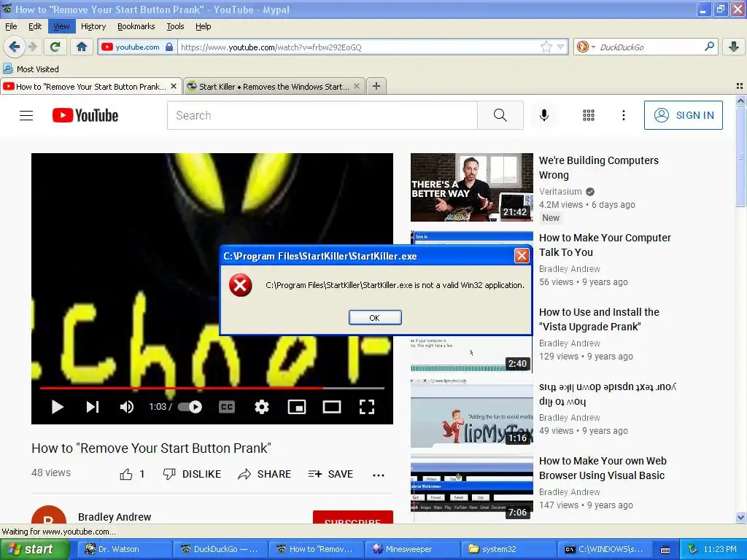Click the DuckDuckGo search magnifier icon
Viewport: 747px width, 560px height.
click(709, 47)
